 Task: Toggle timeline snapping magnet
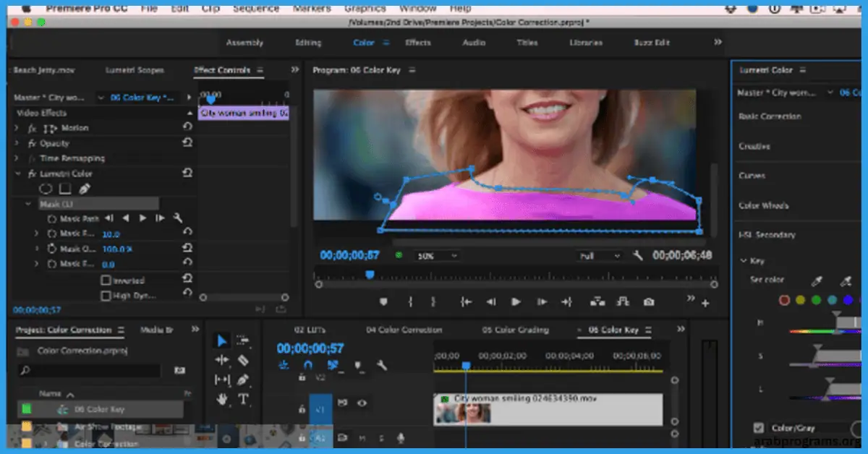coord(308,366)
